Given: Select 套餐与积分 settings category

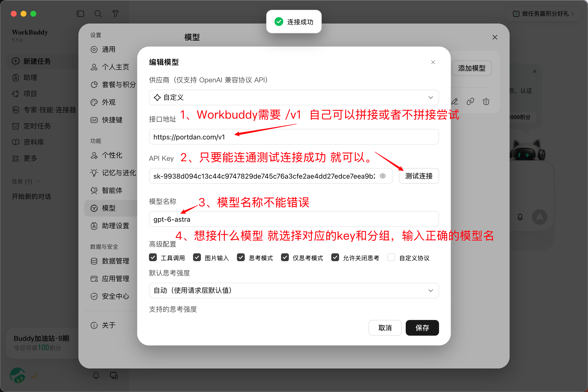Looking at the screenshot, I should 110,85.
